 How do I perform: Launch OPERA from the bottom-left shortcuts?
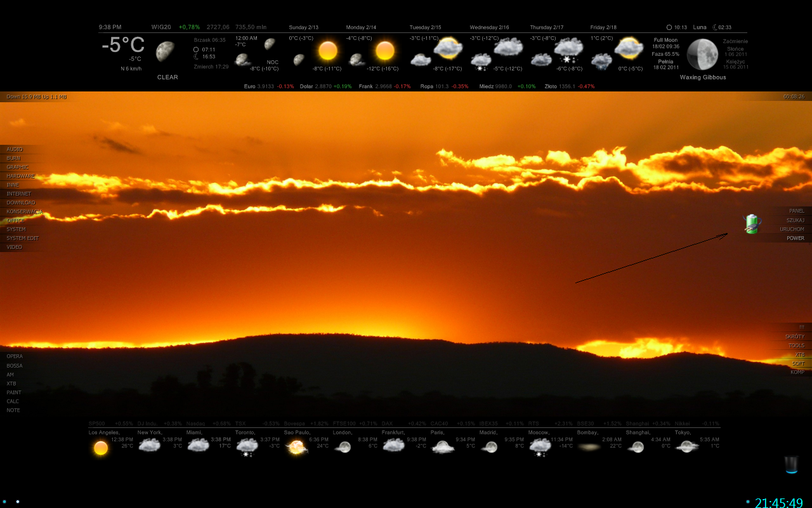pos(15,356)
